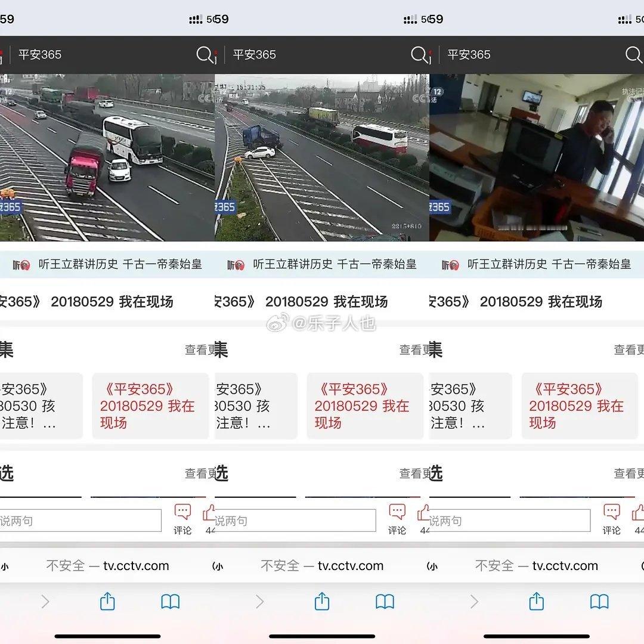Open the 0530 孩 注意 episode card in the right screenshot
The height and width of the screenshot is (644, 644).
coord(470,406)
